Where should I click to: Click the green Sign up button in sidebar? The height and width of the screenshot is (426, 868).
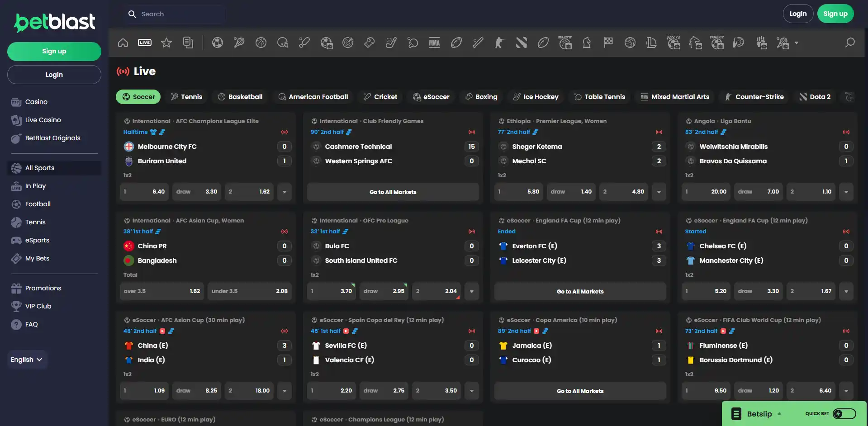pos(54,52)
